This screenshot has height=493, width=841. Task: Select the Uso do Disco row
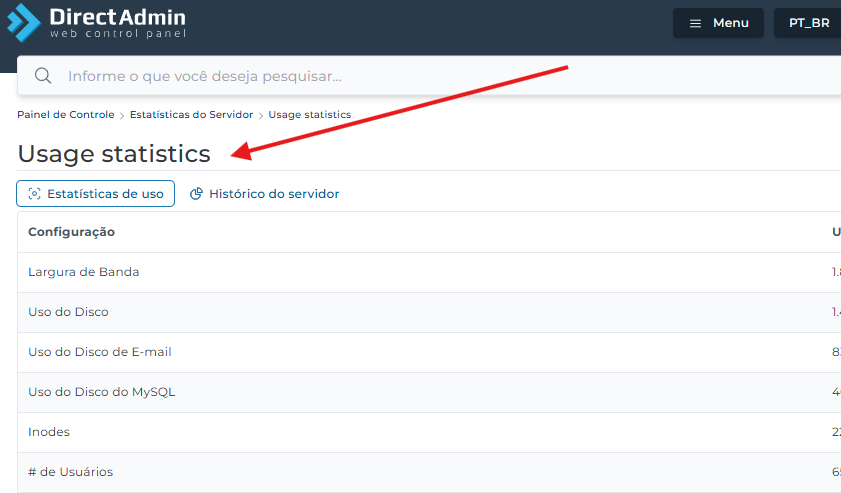pyautogui.click(x=68, y=312)
